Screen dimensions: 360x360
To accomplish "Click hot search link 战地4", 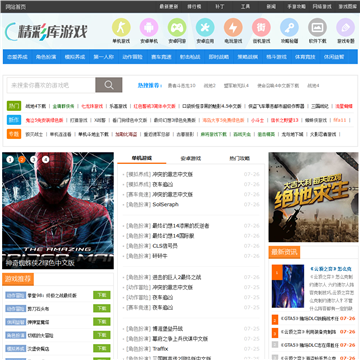I will [313, 86].
